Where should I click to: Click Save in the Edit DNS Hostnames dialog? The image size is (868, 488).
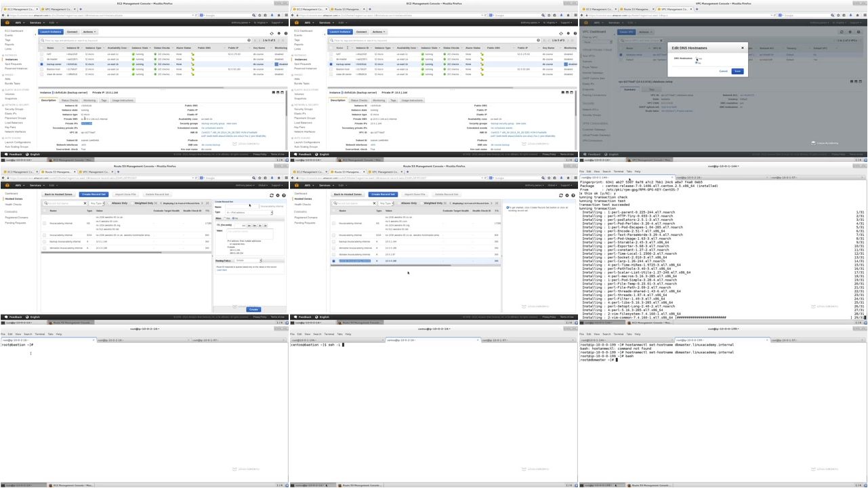pos(737,71)
